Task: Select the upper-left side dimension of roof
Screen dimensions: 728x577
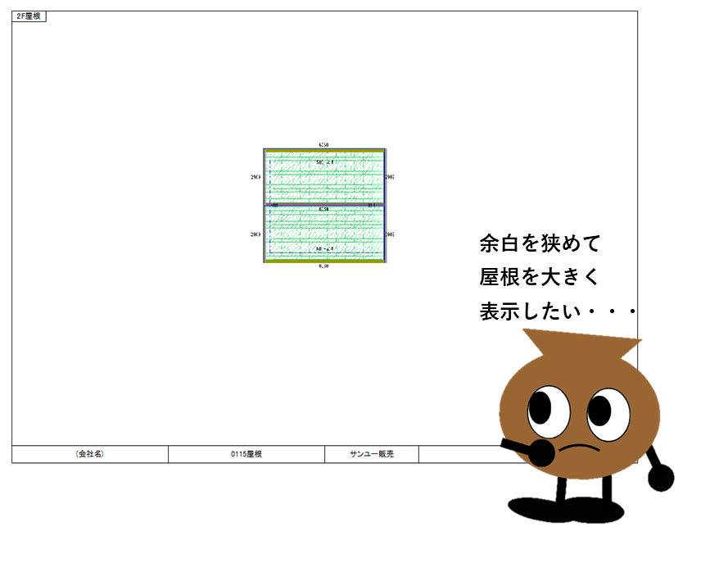Action: coord(256,177)
